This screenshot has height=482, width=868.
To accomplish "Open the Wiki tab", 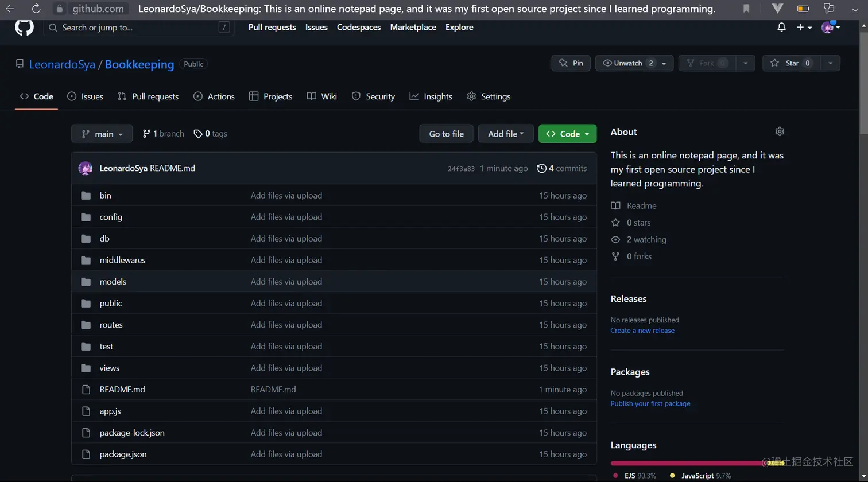I will (x=322, y=96).
